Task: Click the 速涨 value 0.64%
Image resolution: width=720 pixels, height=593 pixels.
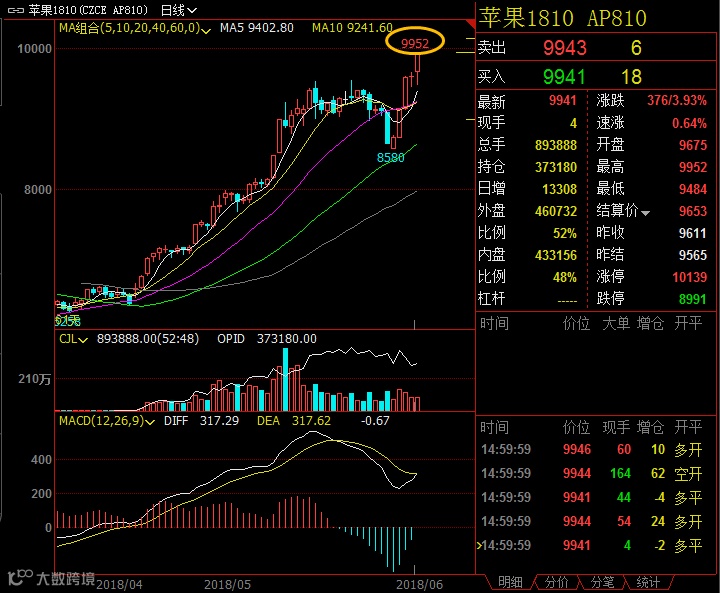Action: click(689, 123)
